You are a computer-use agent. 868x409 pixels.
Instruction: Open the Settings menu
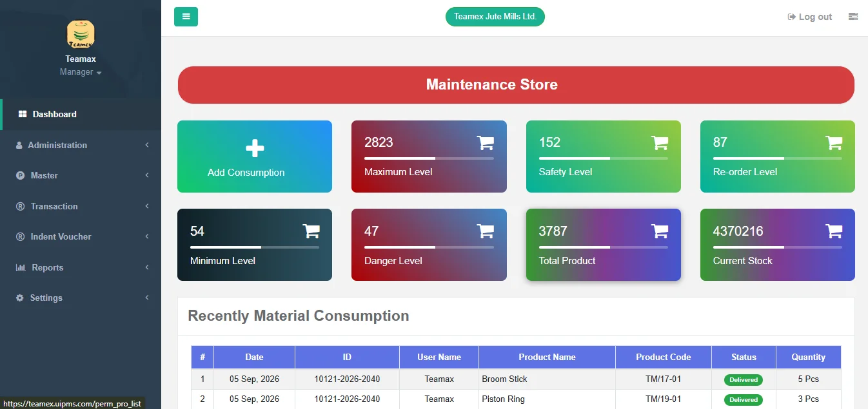pyautogui.click(x=81, y=298)
